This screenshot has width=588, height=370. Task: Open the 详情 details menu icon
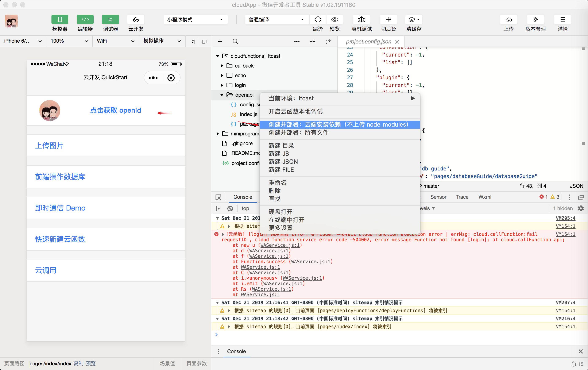563,20
